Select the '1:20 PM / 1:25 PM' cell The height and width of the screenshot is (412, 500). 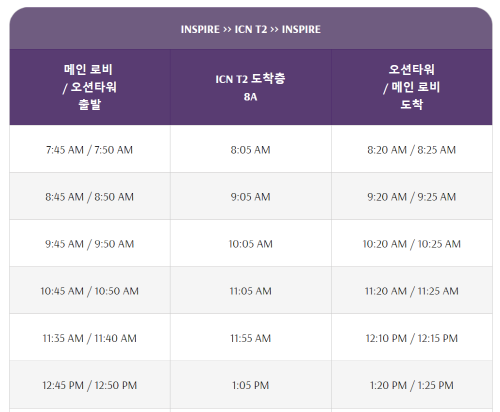(412, 385)
